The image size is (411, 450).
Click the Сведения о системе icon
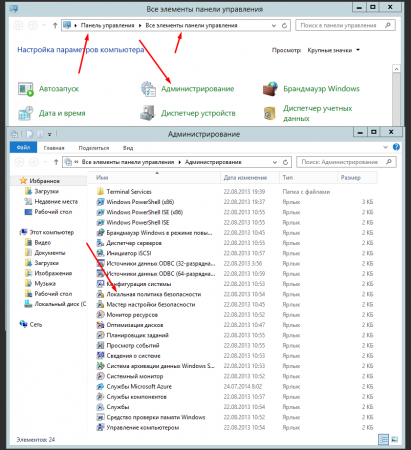point(100,356)
